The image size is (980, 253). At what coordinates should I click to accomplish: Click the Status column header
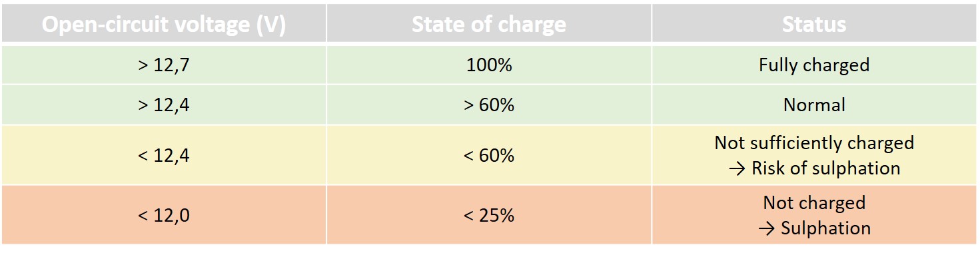click(814, 25)
